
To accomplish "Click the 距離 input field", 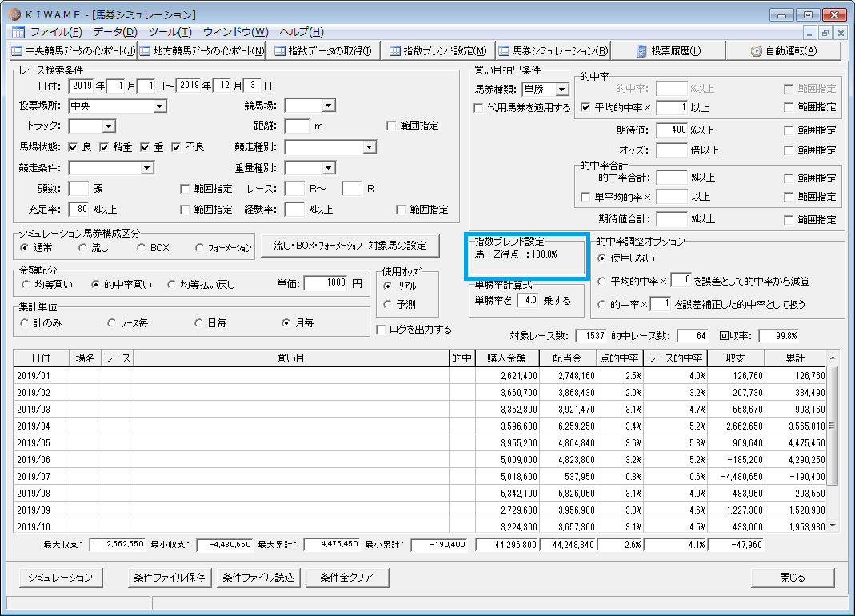I will point(297,126).
